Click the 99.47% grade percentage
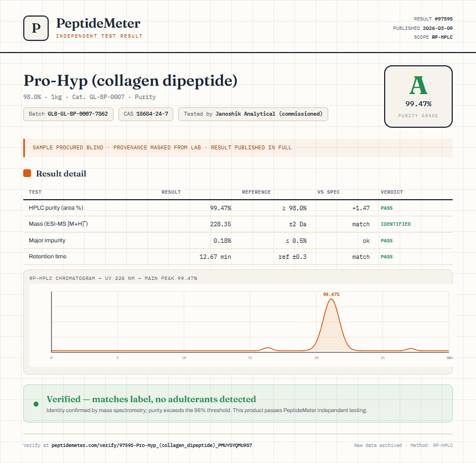The image size is (476, 463). tap(418, 104)
